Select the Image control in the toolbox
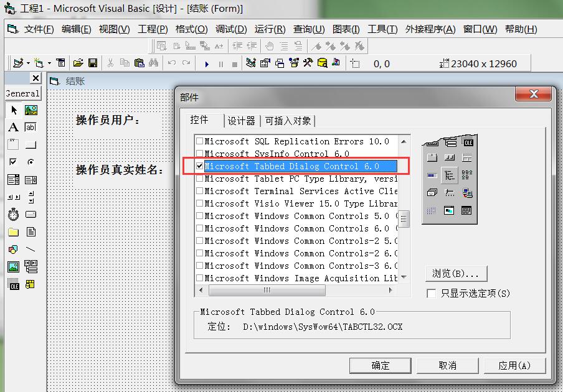563x392 pixels. coord(13,266)
